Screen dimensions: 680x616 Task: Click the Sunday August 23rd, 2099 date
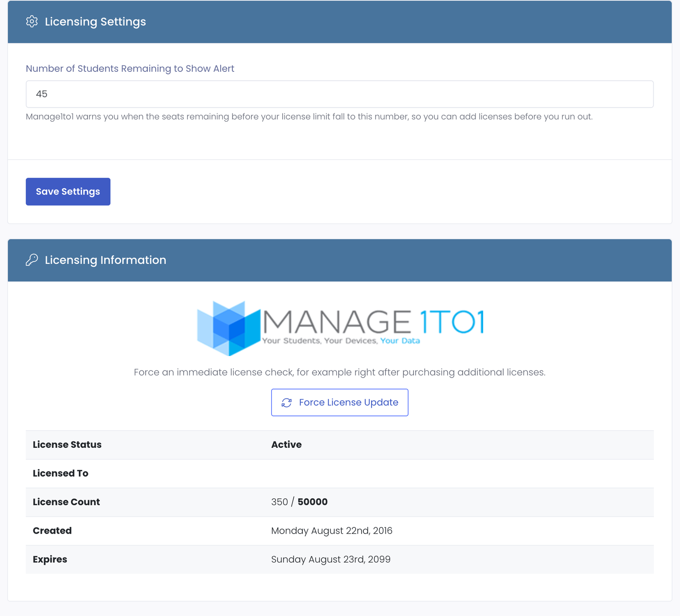pos(331,559)
